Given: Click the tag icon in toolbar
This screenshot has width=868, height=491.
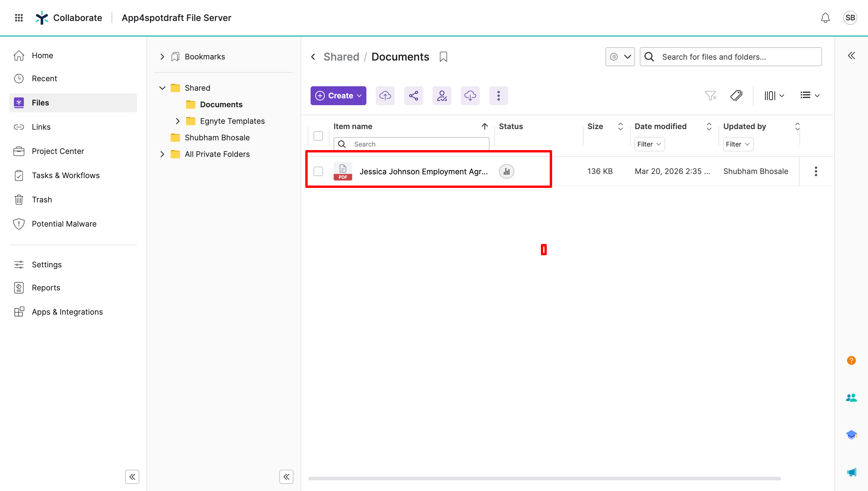Looking at the screenshot, I should click(x=736, y=96).
